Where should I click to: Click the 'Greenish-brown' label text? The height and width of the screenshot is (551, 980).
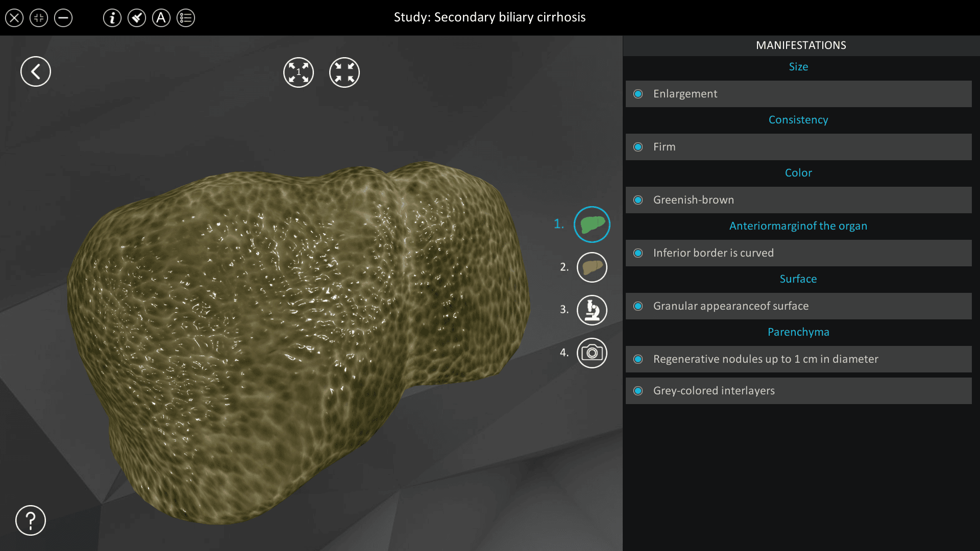[x=694, y=200]
